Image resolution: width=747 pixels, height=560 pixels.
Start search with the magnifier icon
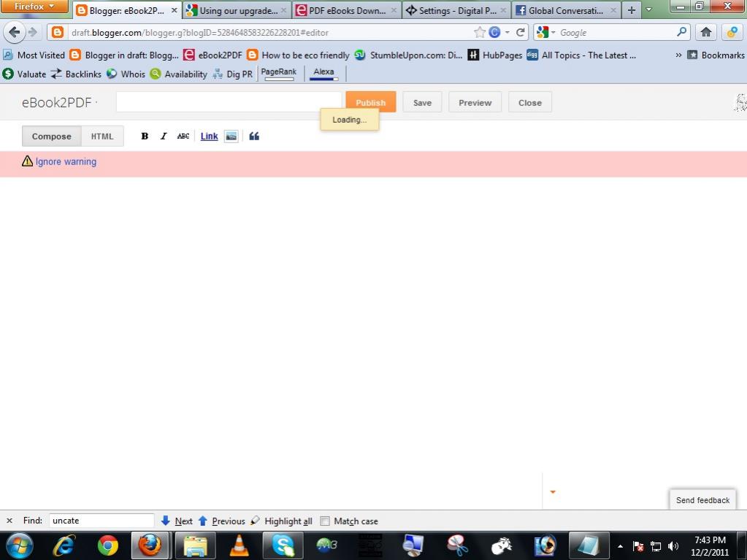[682, 32]
